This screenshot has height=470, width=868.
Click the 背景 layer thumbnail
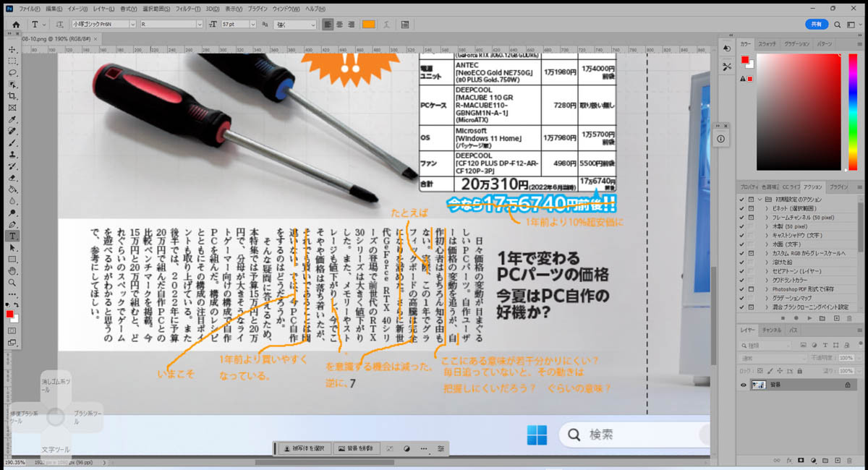[759, 385]
